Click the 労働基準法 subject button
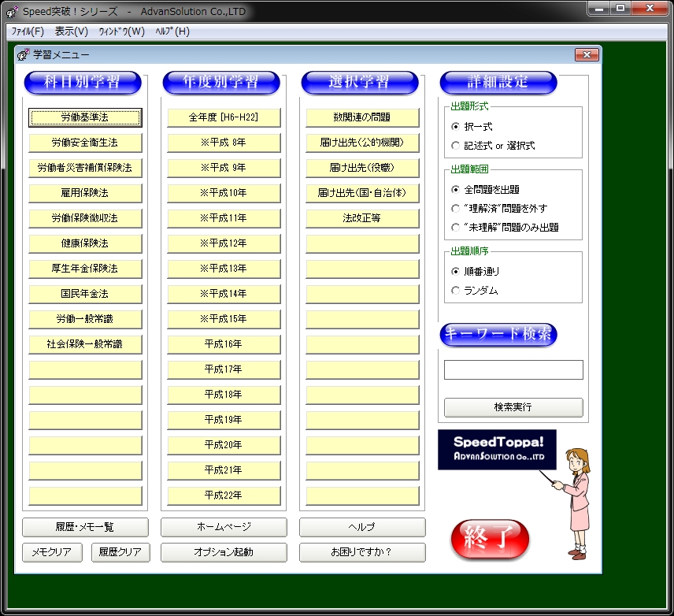The image size is (674, 616). 85,117
